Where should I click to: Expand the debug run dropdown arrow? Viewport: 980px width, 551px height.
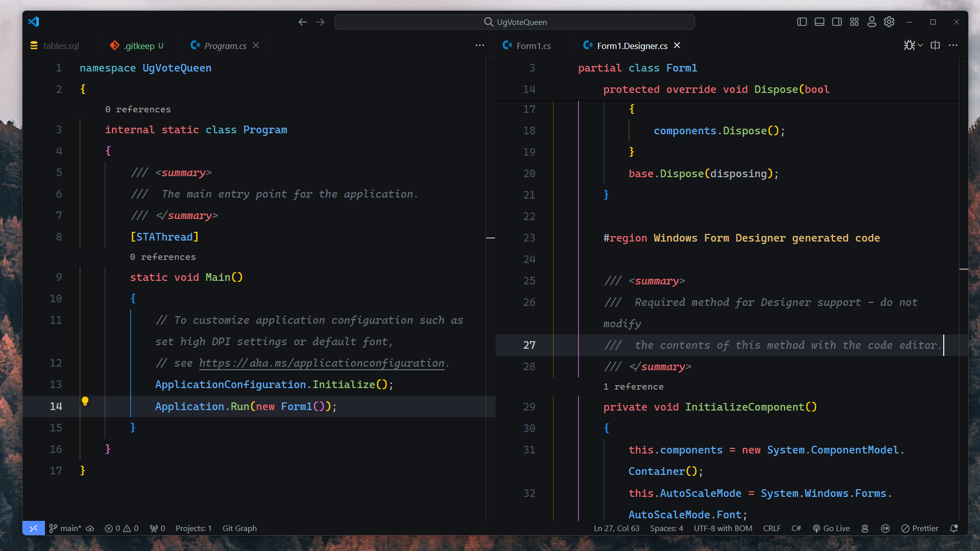click(x=920, y=45)
